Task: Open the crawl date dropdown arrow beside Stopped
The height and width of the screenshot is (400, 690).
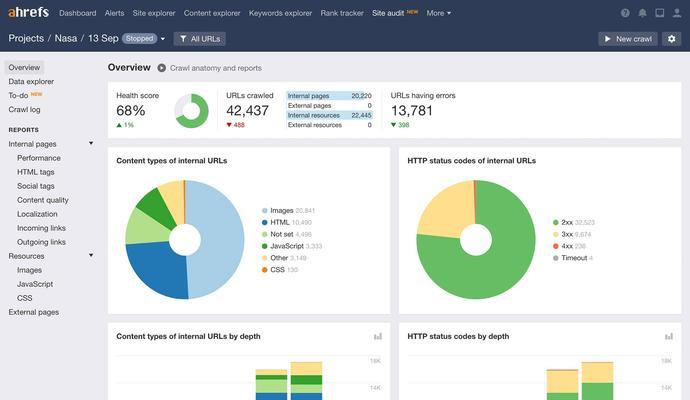Action: [163, 39]
